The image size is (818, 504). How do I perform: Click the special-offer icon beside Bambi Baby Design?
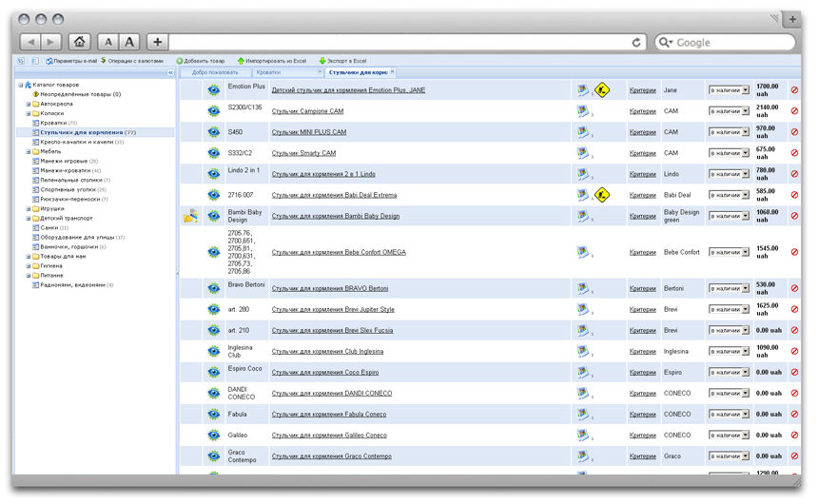(190, 216)
